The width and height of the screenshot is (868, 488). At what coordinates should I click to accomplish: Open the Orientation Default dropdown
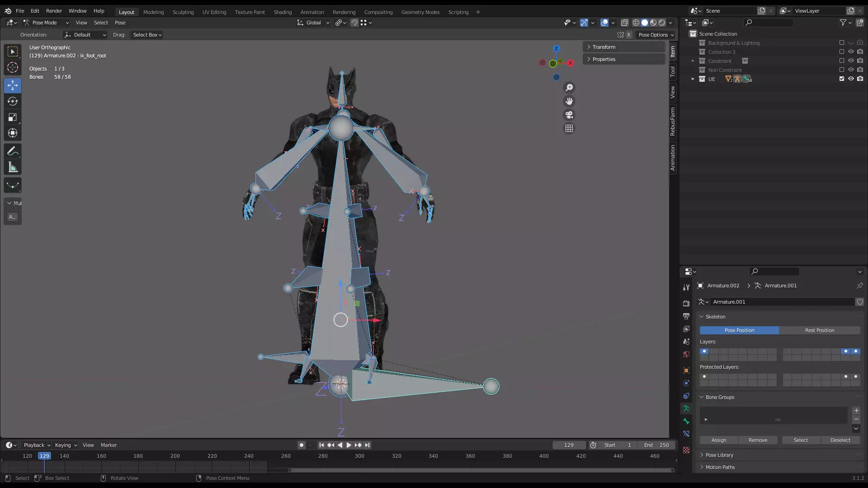85,35
